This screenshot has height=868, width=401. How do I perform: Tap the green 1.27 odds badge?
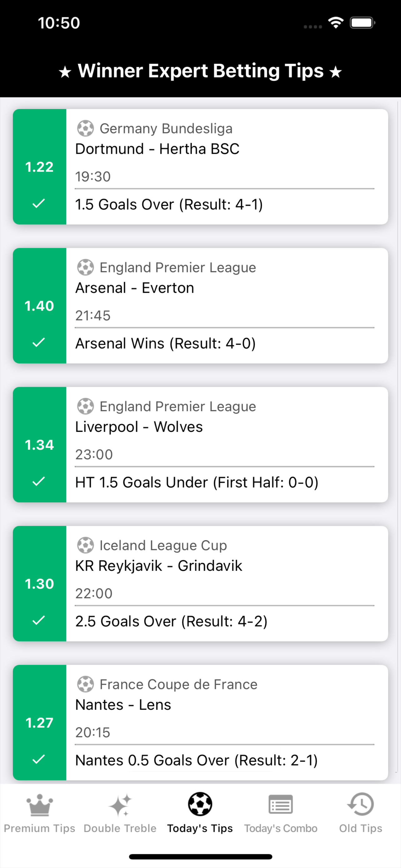39,723
